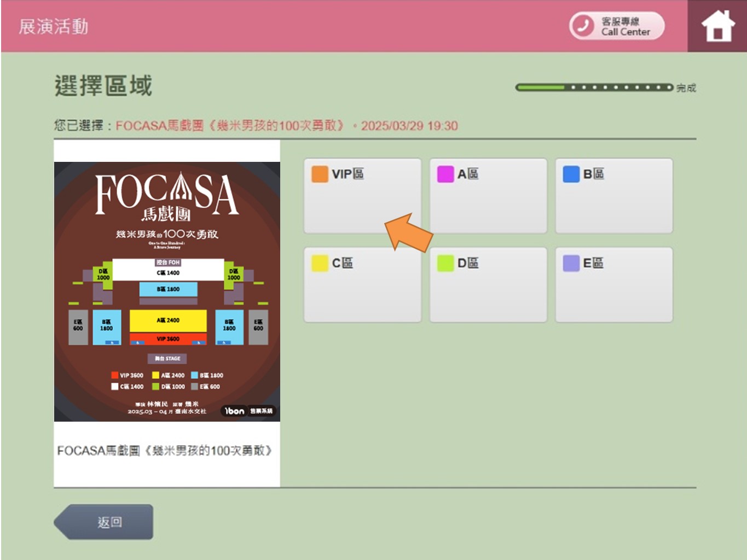Screen dimensions: 747x560
Task: Click the green D區 color swatch
Action: pyautogui.click(x=445, y=263)
